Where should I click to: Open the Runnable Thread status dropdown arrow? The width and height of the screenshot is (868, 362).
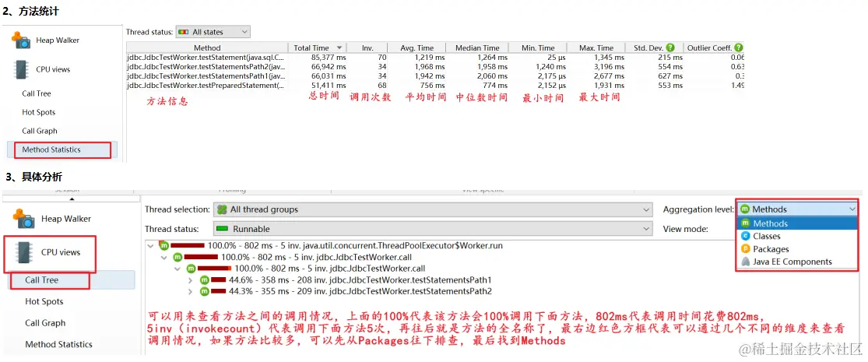[x=645, y=229]
